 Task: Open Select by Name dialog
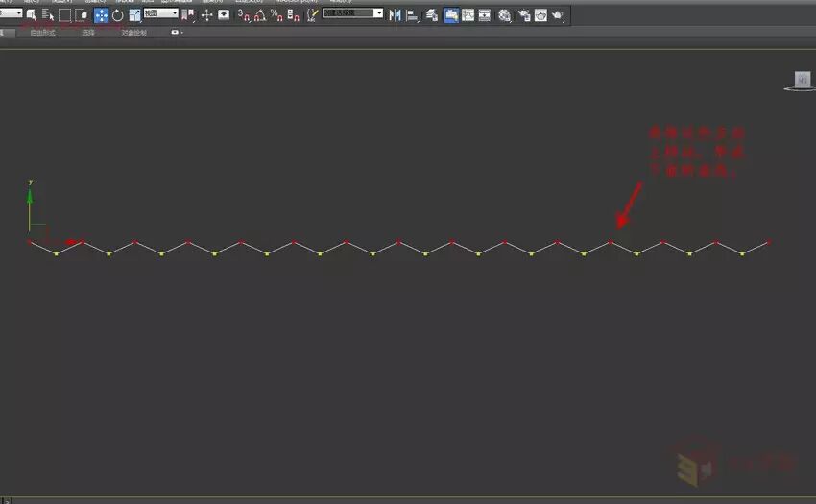coord(48,15)
